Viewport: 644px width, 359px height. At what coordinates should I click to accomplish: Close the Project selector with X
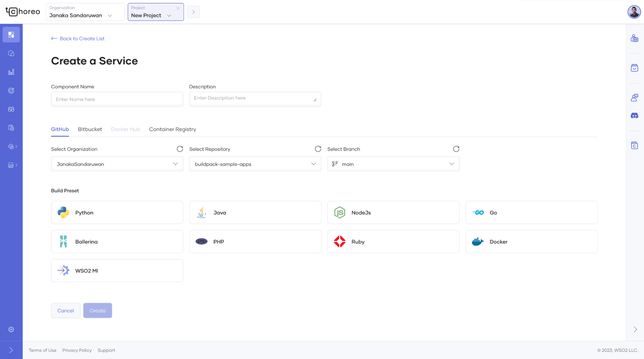point(178,8)
